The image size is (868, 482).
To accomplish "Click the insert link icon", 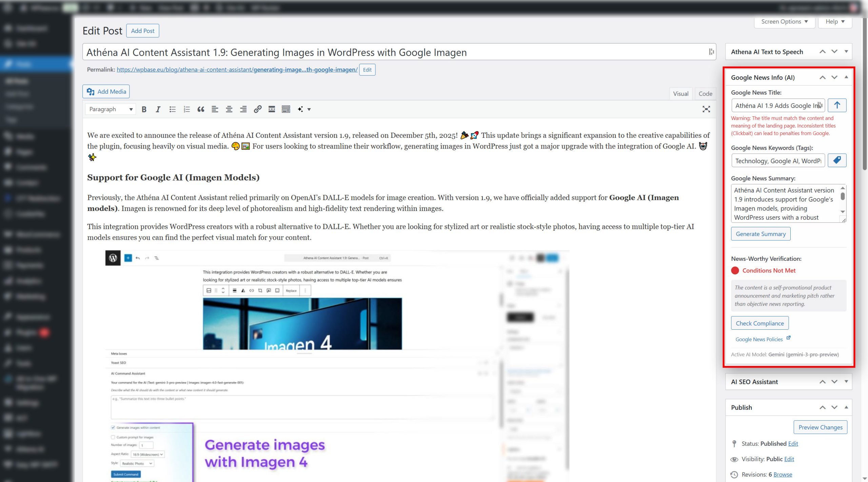I will [257, 109].
